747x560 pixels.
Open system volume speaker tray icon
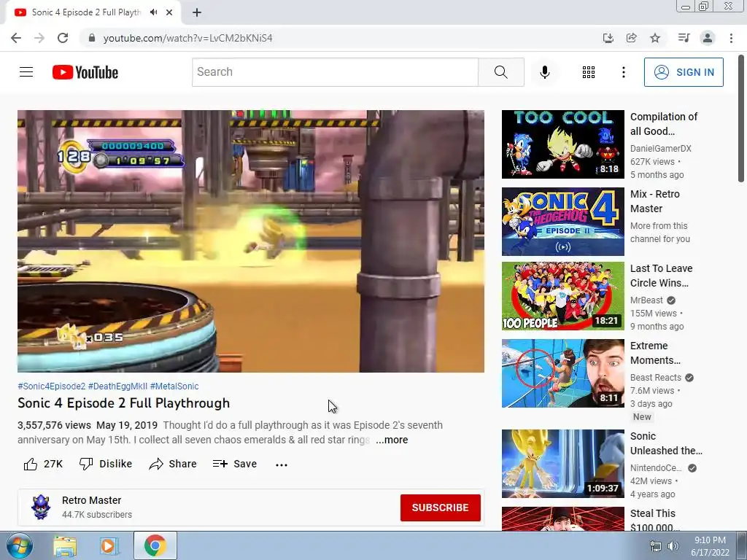[673, 546]
